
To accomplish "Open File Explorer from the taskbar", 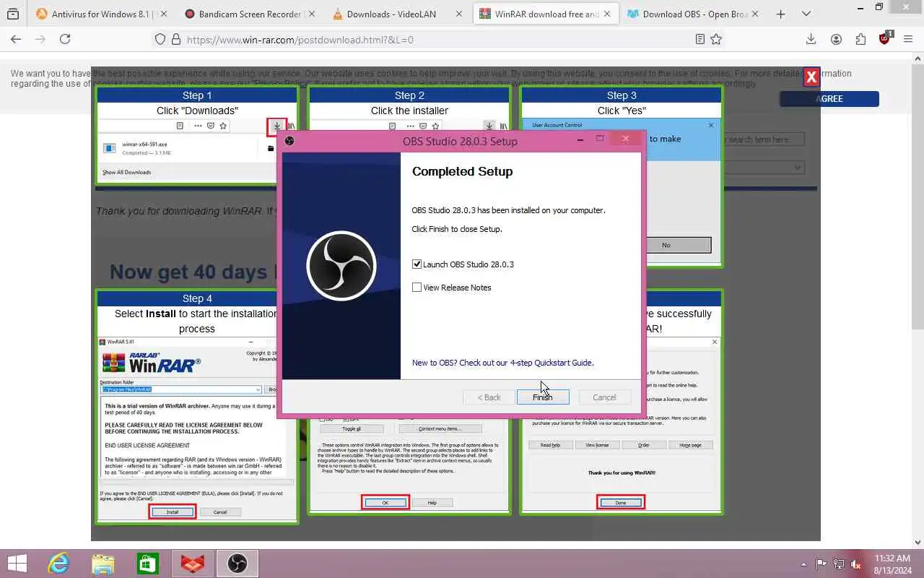I will pyautogui.click(x=103, y=564).
